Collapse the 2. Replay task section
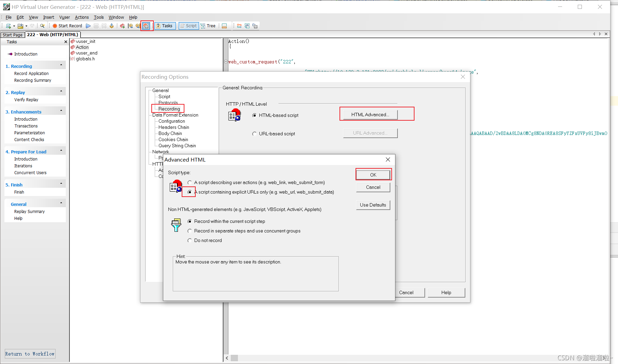618x364 pixels. pos(61,91)
